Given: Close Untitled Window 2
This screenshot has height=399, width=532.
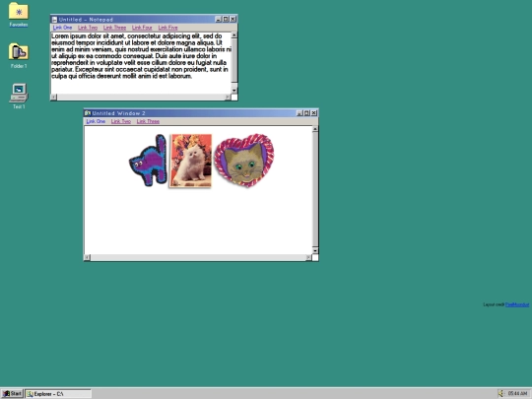Looking at the screenshot, I should coord(314,113).
